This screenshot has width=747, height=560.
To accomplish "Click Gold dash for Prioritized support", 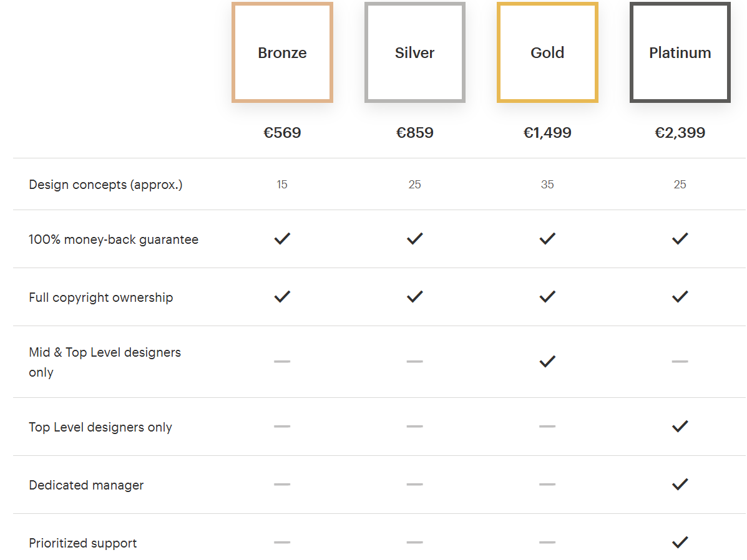I will [547, 543].
